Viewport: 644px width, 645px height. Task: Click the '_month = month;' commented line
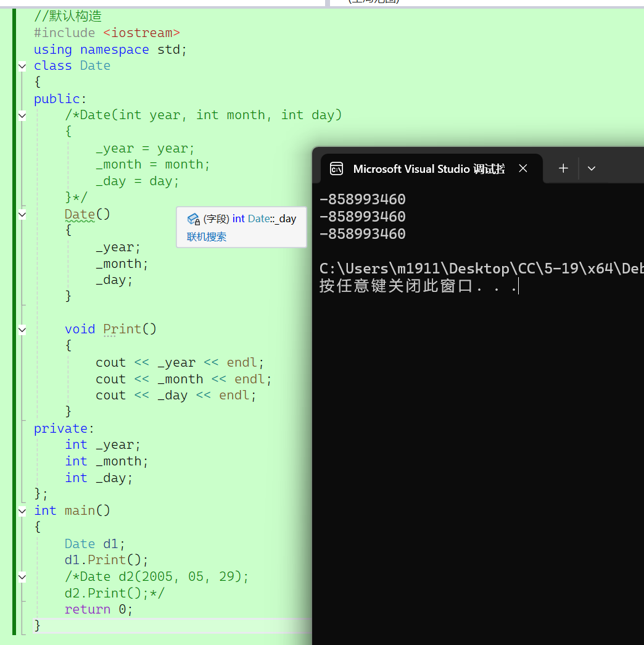click(152, 165)
